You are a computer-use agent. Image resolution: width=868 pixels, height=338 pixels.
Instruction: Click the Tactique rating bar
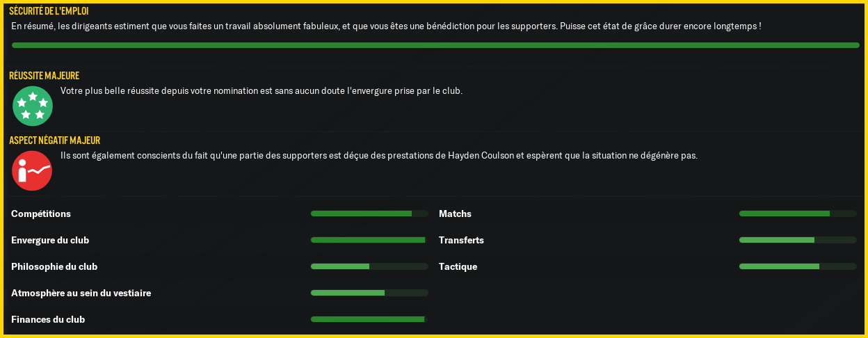tap(798, 266)
